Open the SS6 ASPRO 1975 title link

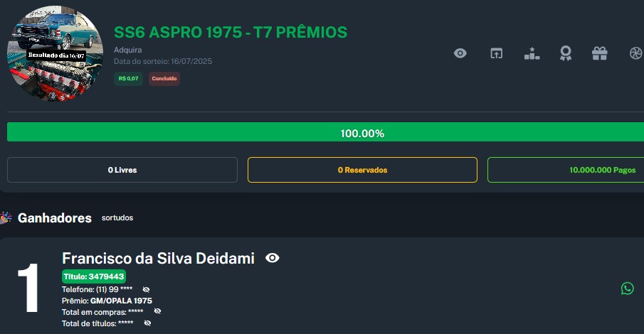coord(231,32)
